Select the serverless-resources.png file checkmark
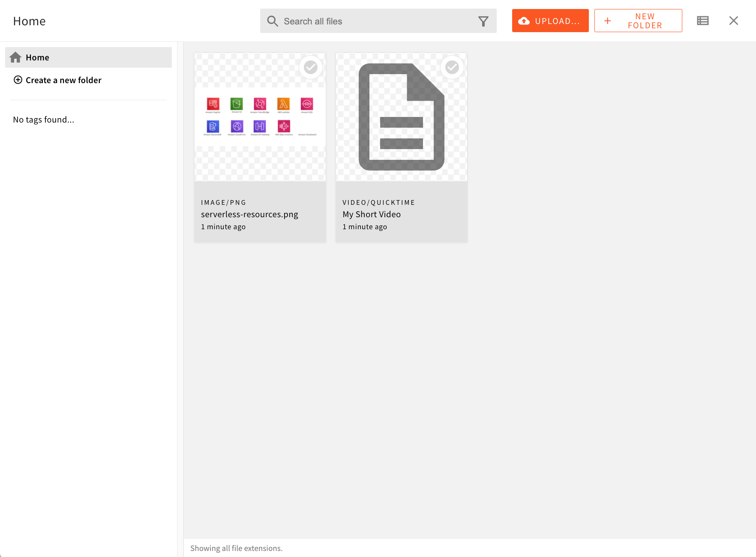756x557 pixels. tap(311, 67)
